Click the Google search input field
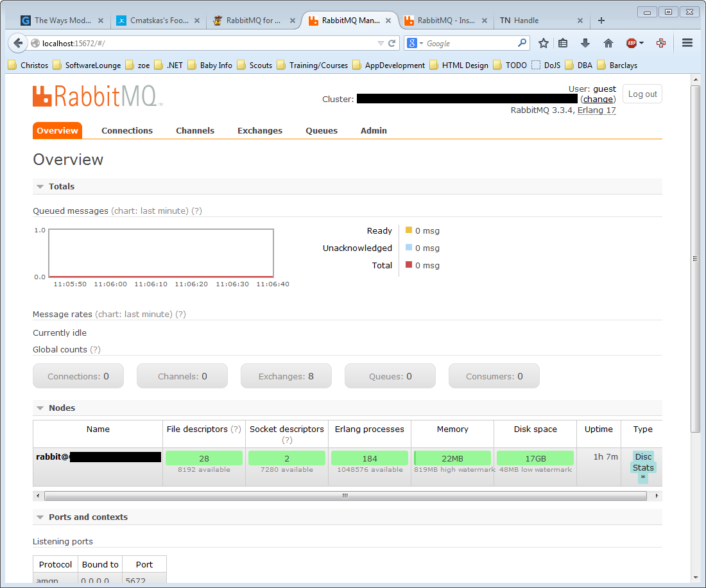This screenshot has width=706, height=588. pos(470,43)
